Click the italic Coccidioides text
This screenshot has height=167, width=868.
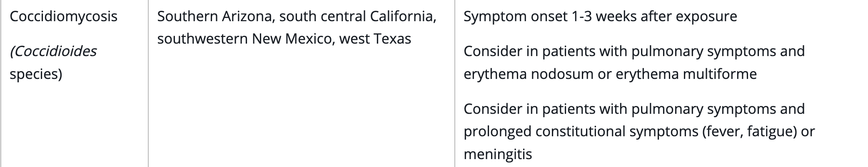click(54, 52)
